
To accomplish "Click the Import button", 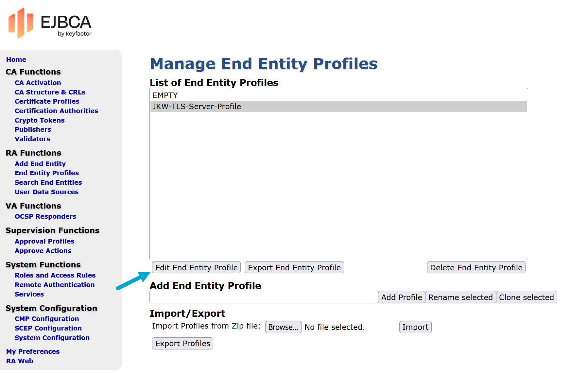I will pos(415,327).
